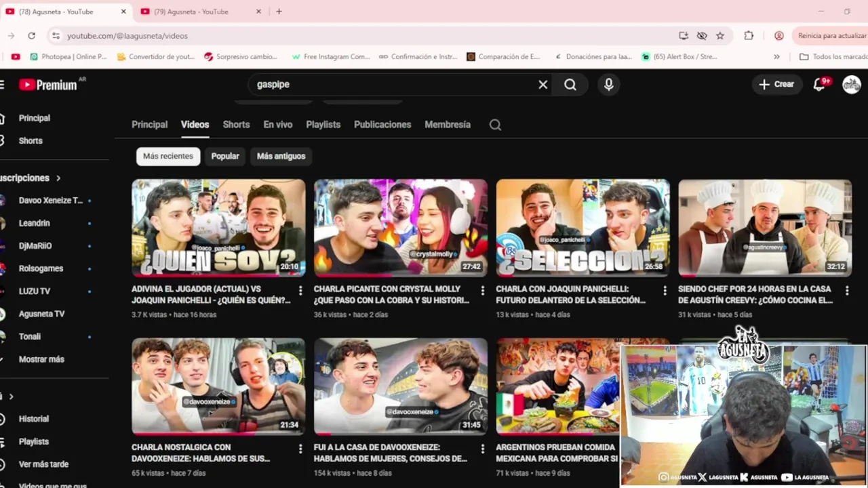Click Mostrar más to expand subscriptions

point(41,359)
